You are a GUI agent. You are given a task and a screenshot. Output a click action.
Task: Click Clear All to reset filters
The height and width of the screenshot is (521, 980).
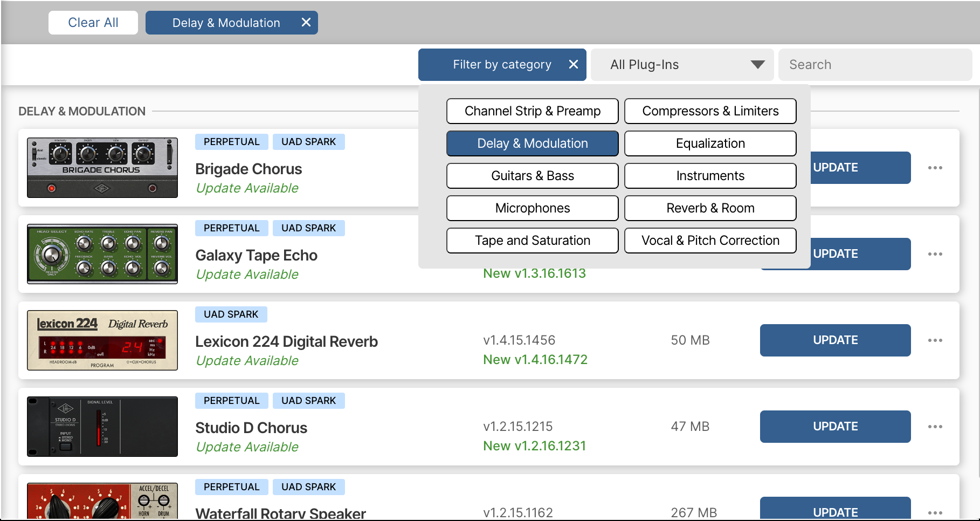point(93,22)
